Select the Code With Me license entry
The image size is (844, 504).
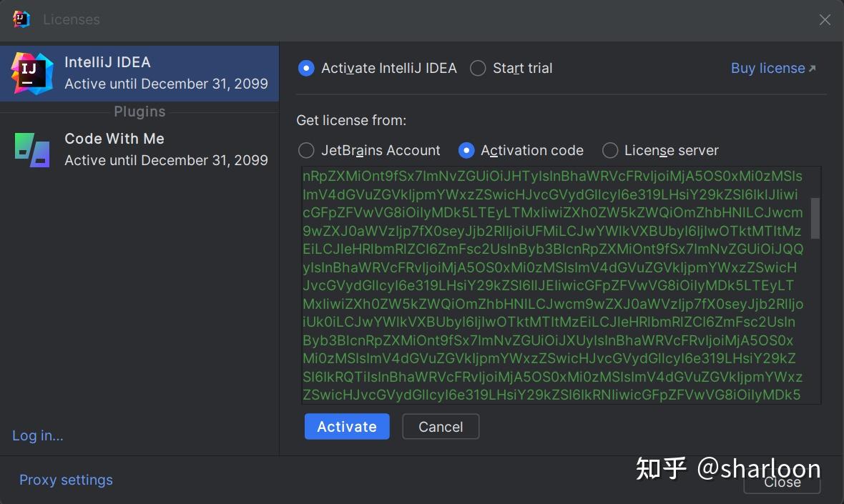pyautogui.click(x=139, y=149)
